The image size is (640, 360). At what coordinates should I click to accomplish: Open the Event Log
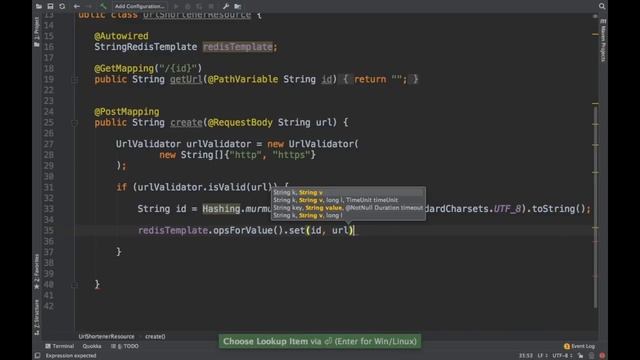pyautogui.click(x=579, y=346)
